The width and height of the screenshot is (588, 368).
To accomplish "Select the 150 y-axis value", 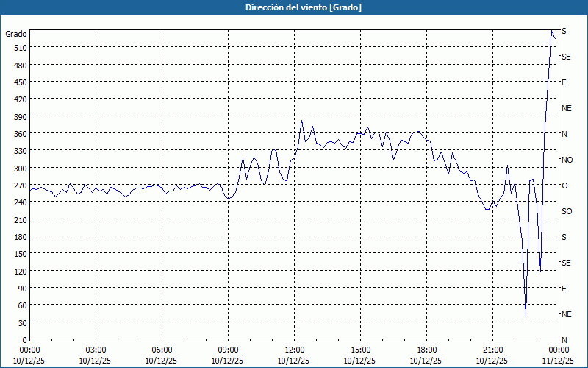I will click(x=21, y=254).
